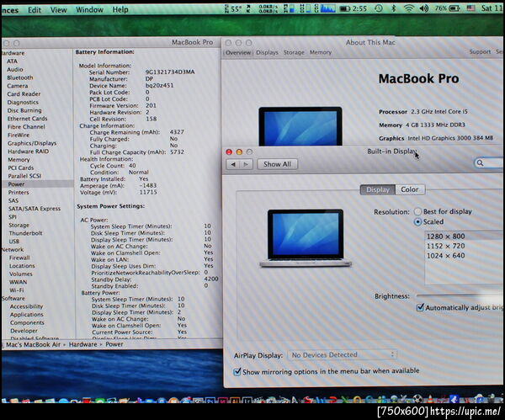The image size is (505, 420).
Task: Open the Bluetooth status menu
Action: 393,8
